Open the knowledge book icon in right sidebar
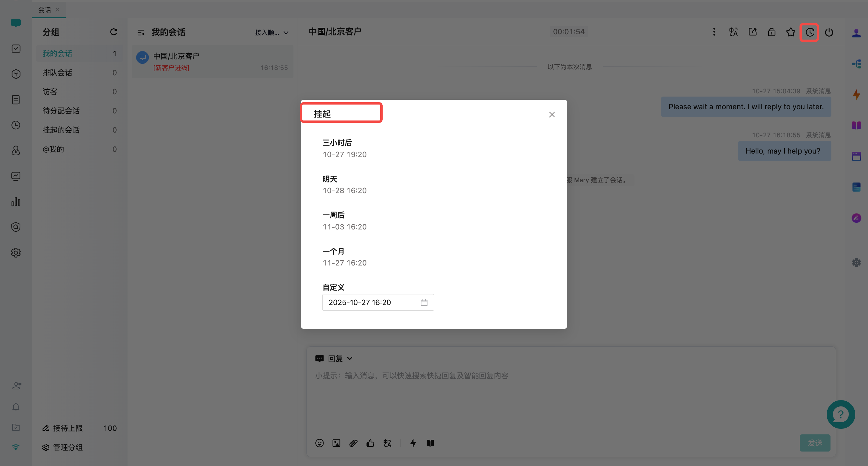The image size is (868, 466). (857, 125)
